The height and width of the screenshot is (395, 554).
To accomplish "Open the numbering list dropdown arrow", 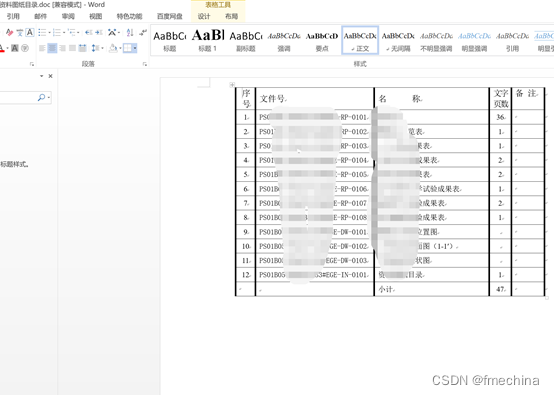I will [64, 33].
